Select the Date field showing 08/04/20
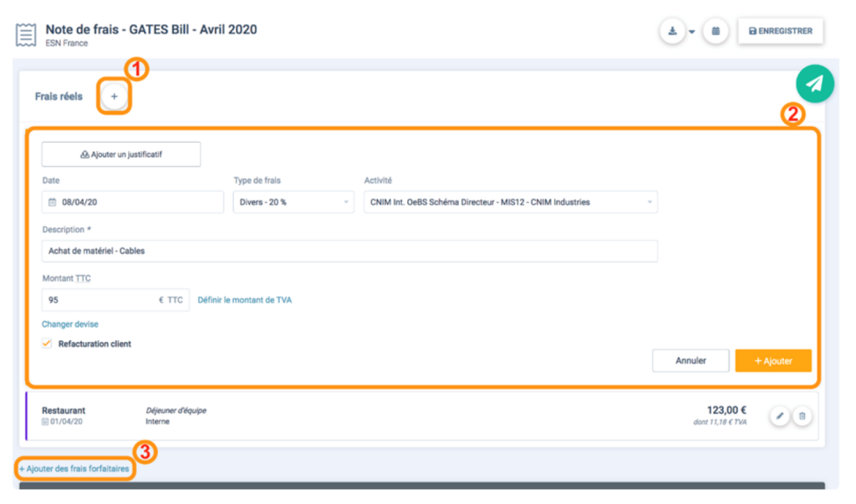856x504 pixels. point(133,202)
